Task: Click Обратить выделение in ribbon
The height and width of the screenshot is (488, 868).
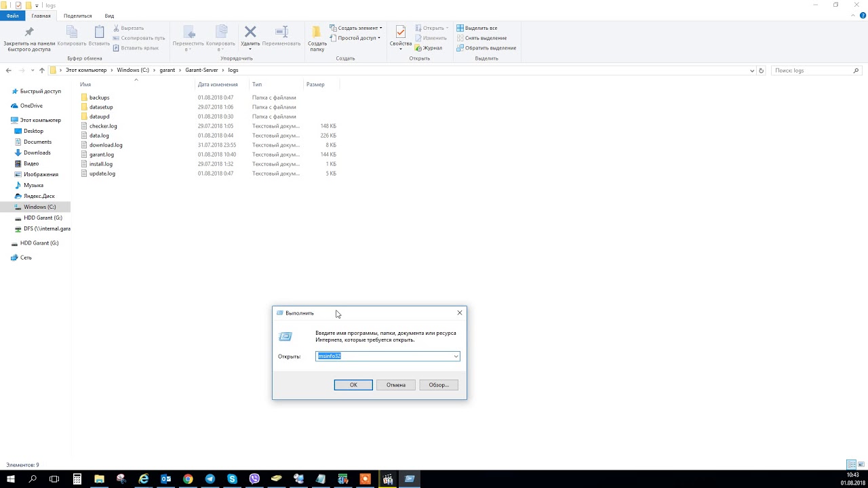Action: [x=486, y=47]
